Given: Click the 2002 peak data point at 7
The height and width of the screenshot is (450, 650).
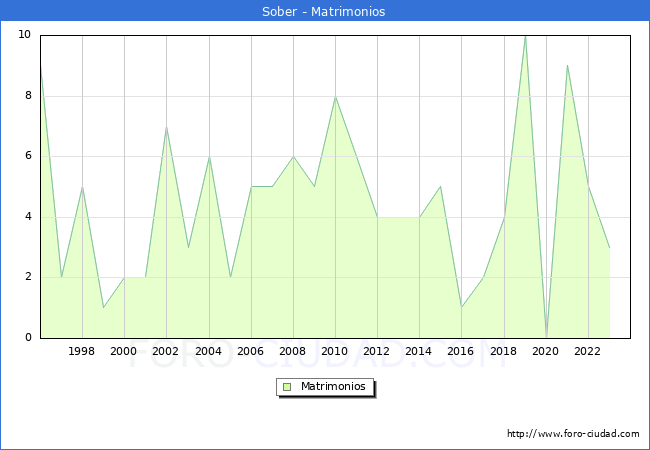Looking at the screenshot, I should (166, 127).
